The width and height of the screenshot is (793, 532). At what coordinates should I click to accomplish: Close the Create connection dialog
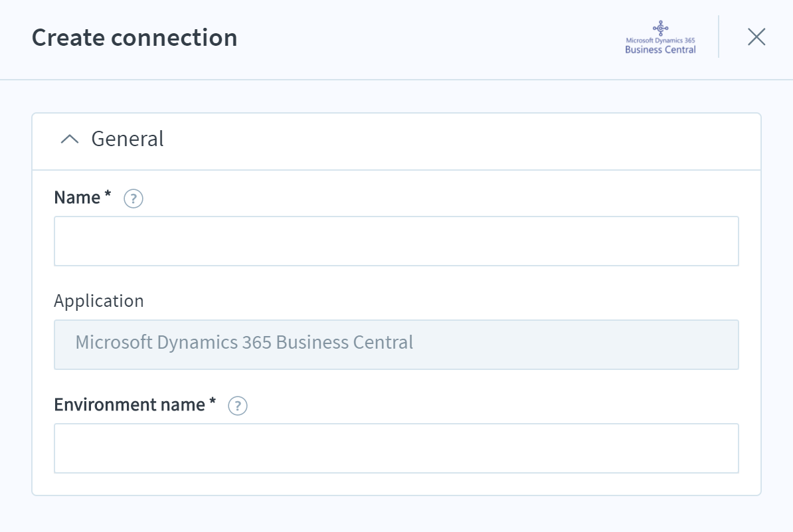756,37
